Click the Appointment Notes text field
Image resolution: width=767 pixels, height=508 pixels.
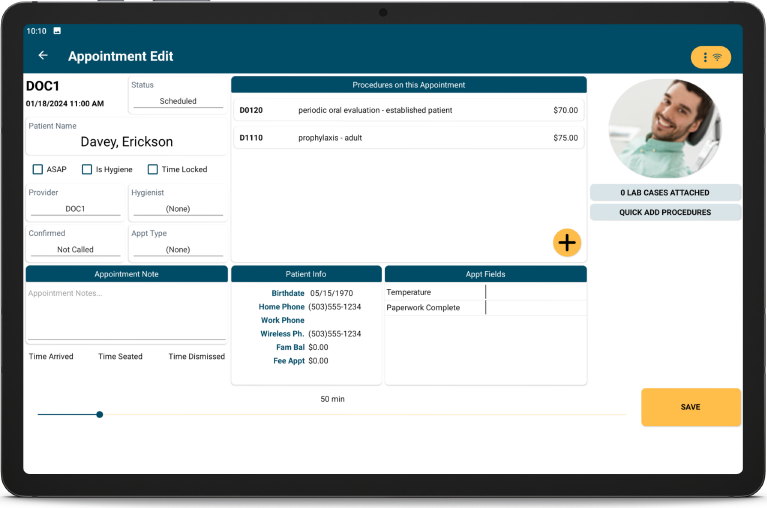126,314
